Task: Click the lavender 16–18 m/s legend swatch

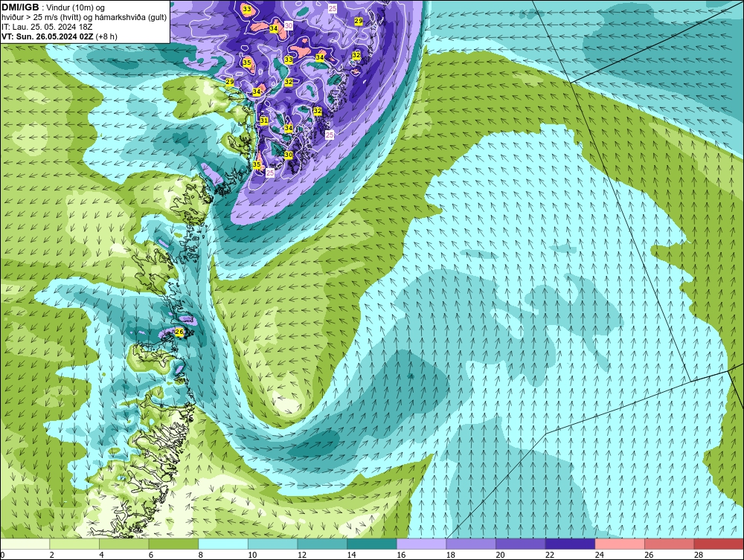Action: (x=421, y=544)
